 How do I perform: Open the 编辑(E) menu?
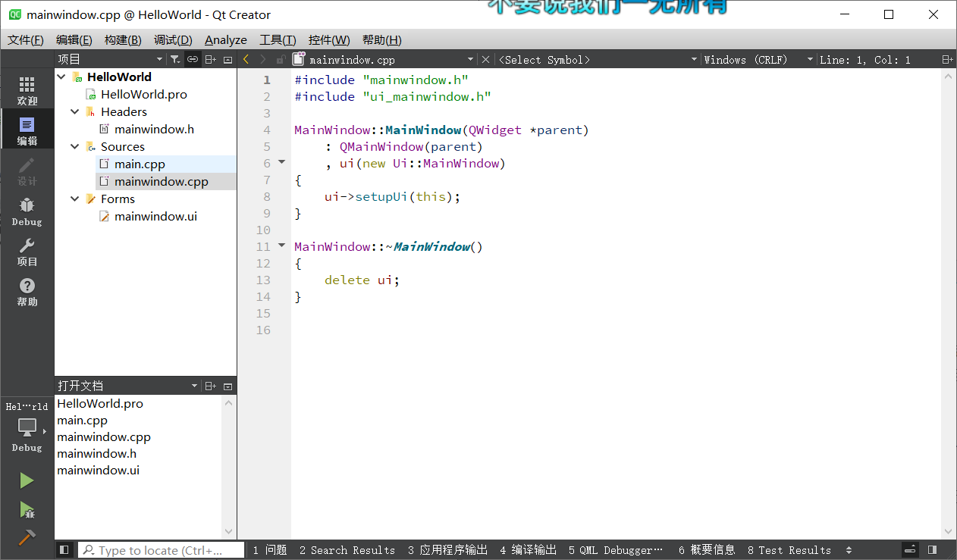point(74,39)
